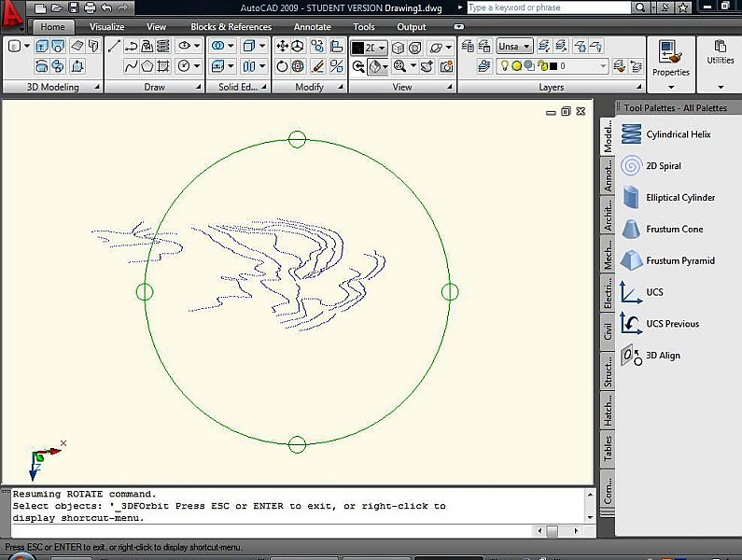The image size is (742, 560).
Task: Switch to the Annotate ribbon tab
Action: [x=312, y=27]
